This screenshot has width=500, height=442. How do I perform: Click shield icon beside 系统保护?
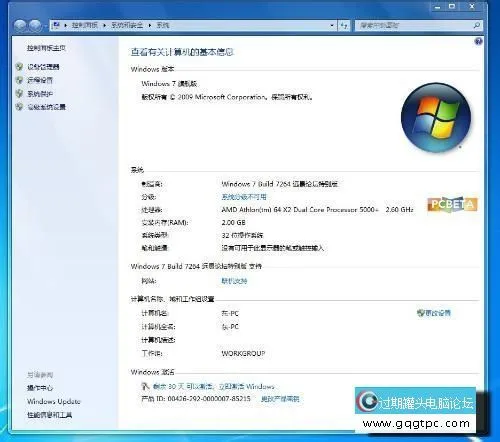19,93
